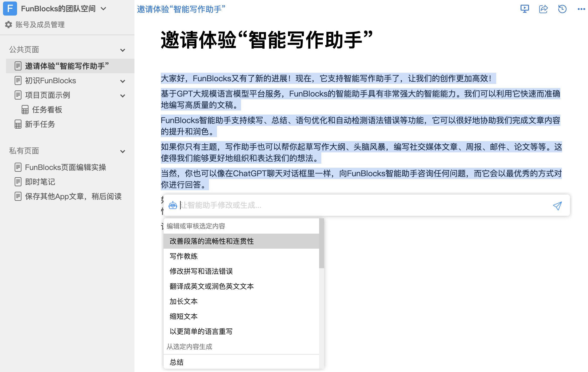Select 缩短文本 menu option
This screenshot has width=588, height=372.
[x=241, y=316]
